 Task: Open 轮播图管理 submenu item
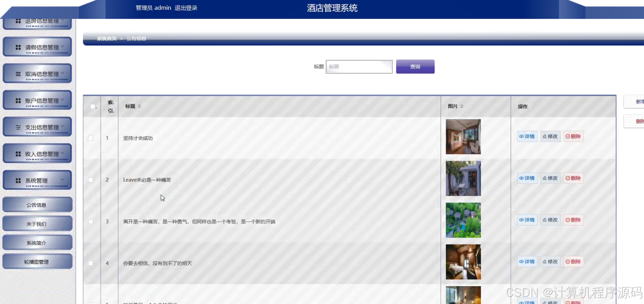pyautogui.click(x=37, y=261)
